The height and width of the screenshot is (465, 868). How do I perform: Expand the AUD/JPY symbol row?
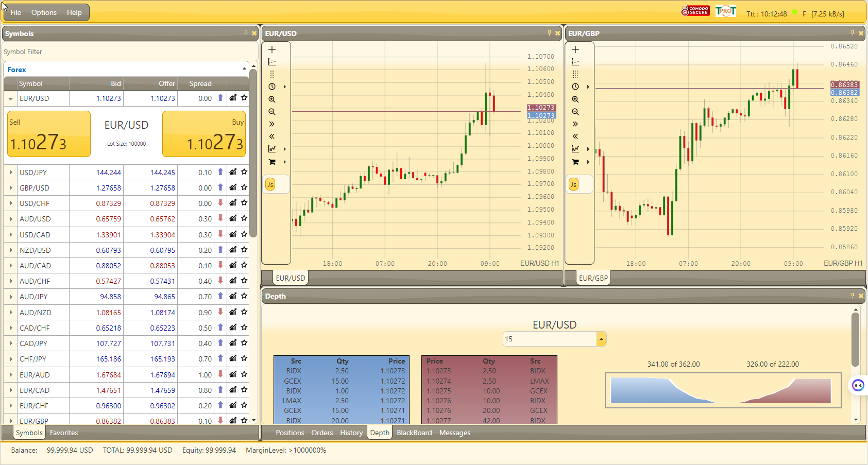(10, 297)
